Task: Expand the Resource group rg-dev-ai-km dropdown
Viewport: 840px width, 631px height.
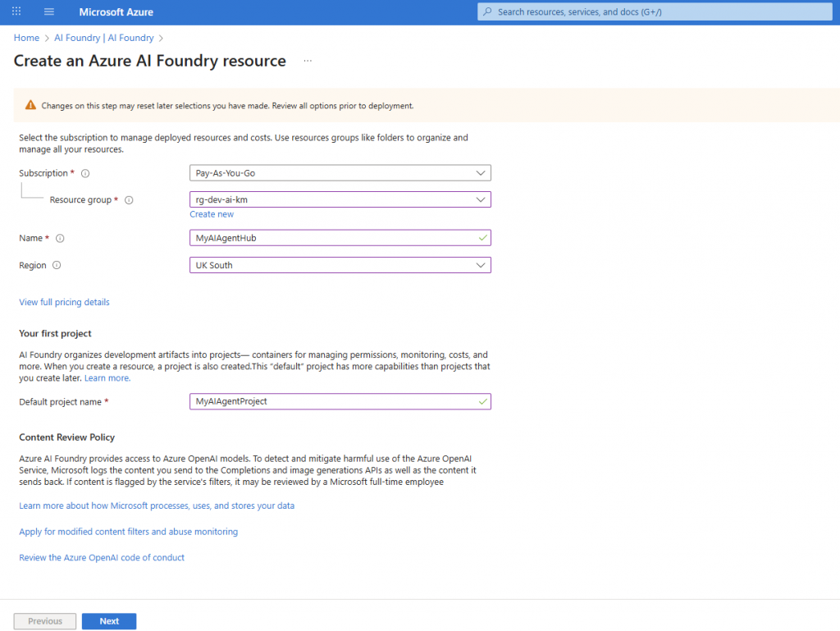Action: [340, 199]
